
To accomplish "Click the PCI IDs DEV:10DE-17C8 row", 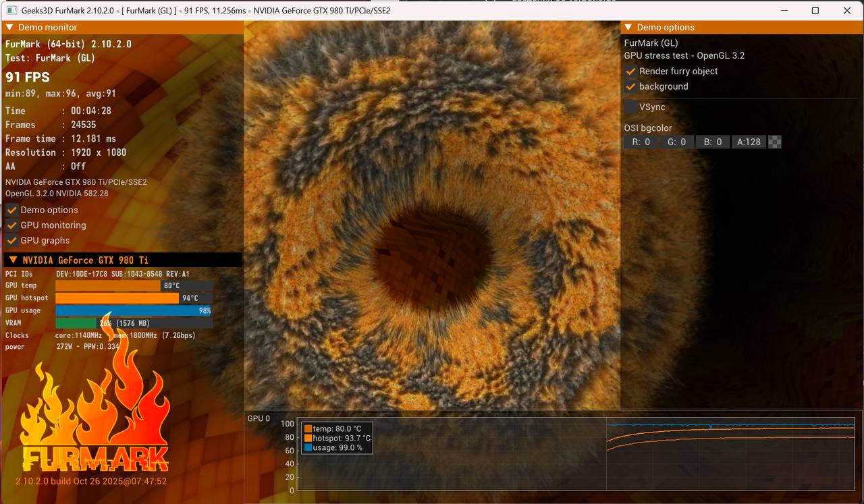I will click(x=97, y=275).
